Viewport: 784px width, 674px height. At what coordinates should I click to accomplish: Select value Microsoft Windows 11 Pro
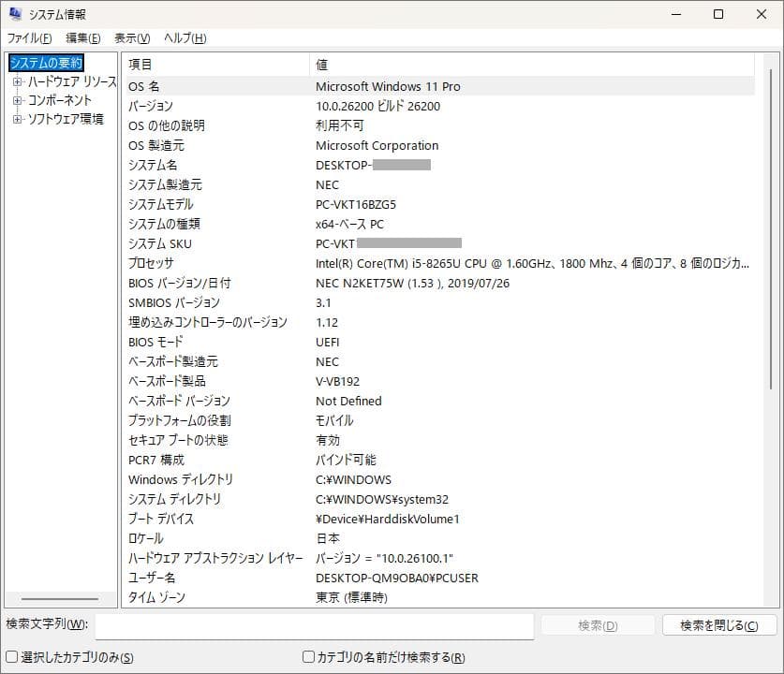pyautogui.click(x=388, y=86)
